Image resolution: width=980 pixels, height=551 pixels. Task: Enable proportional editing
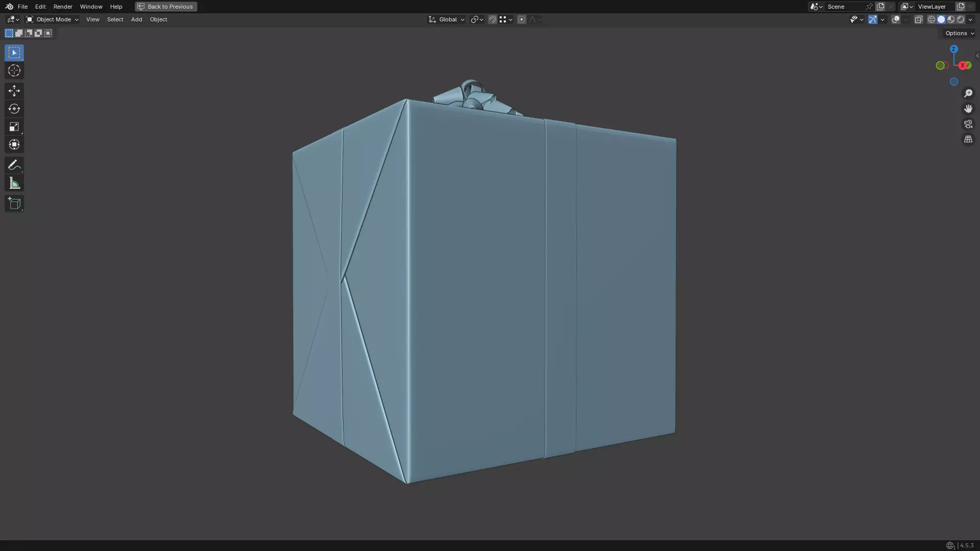pyautogui.click(x=521, y=19)
